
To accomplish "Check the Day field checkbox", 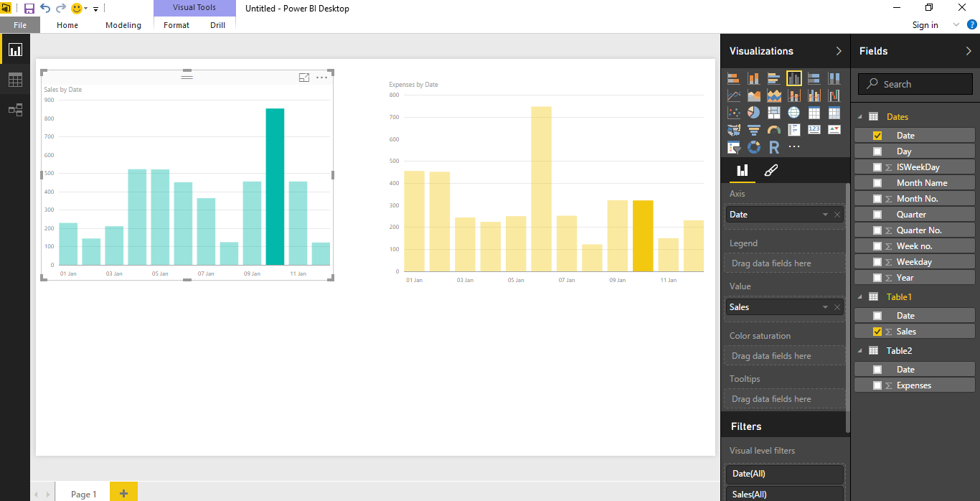I will (877, 151).
